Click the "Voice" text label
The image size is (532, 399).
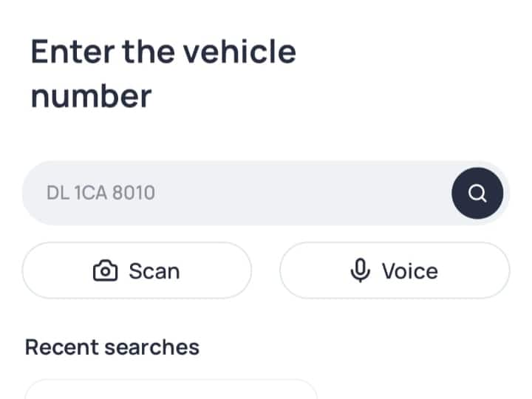pyautogui.click(x=409, y=271)
